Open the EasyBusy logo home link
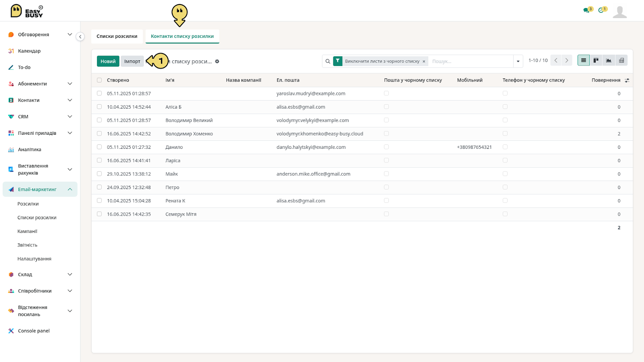The height and width of the screenshot is (362, 644). pos(27,11)
